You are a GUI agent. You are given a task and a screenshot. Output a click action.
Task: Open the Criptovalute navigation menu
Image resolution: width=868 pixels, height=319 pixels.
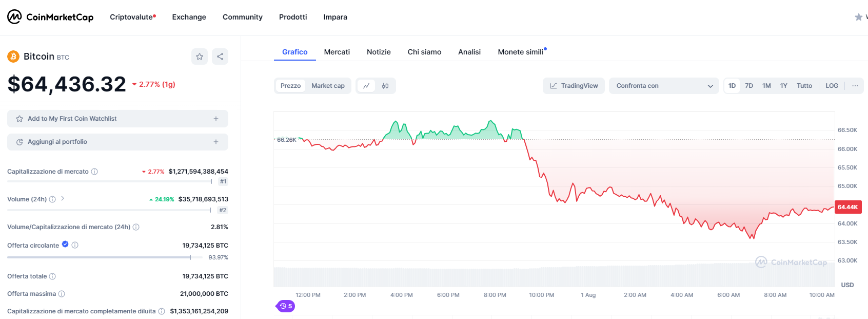(x=132, y=17)
